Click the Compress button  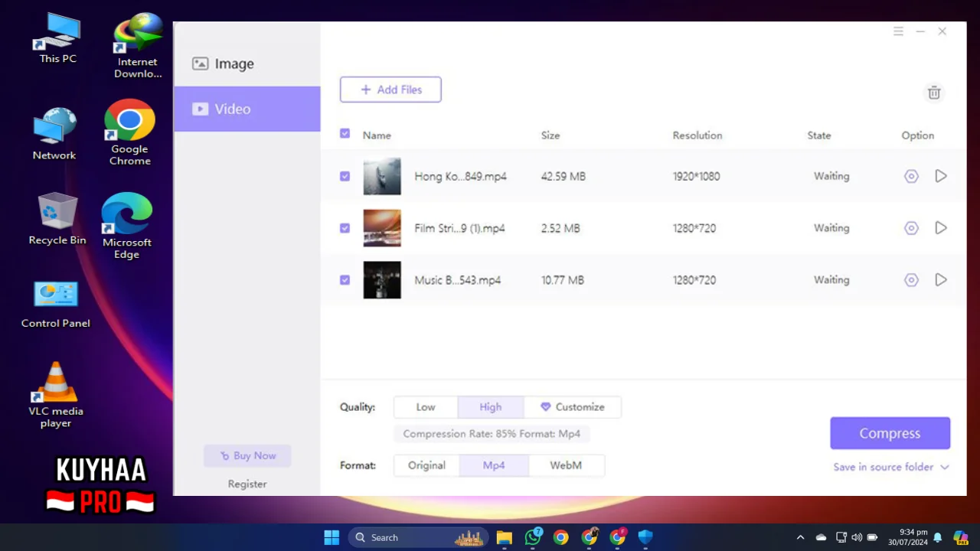(x=890, y=433)
